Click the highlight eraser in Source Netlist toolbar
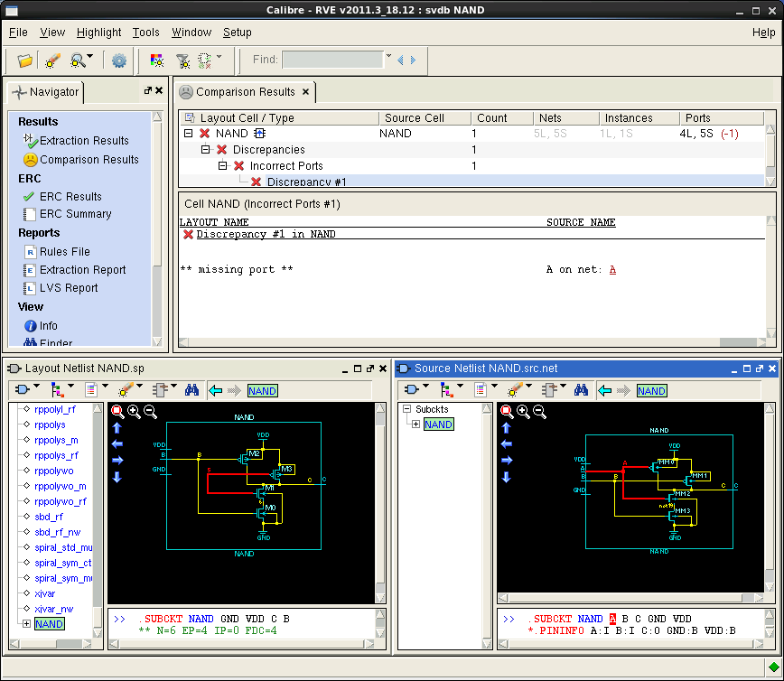Viewport: 784px width, 681px height. (515, 389)
